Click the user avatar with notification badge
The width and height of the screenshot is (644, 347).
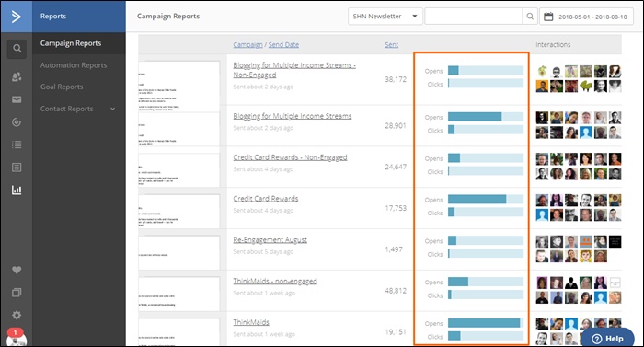coord(17,338)
